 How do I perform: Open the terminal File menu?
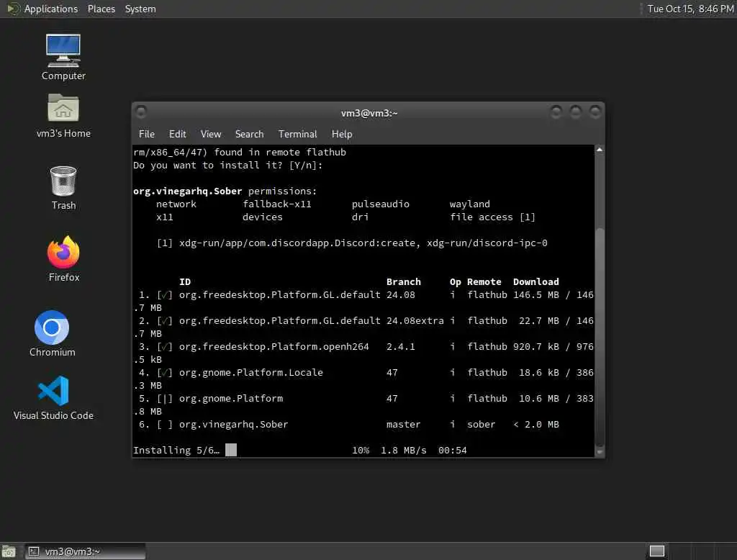pos(147,134)
